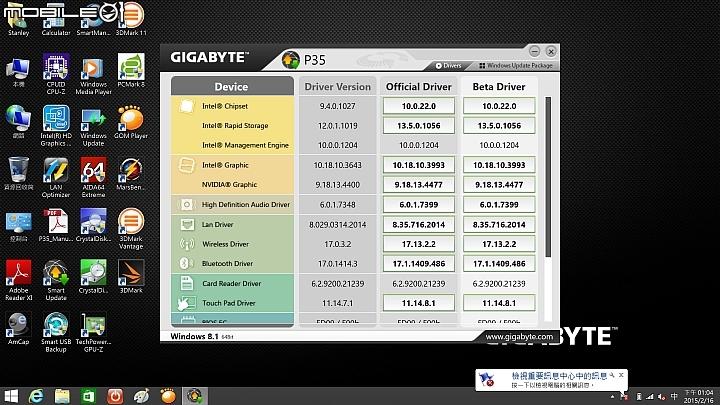Click Official Driver column header
The height and width of the screenshot is (405, 720).
coord(419,87)
